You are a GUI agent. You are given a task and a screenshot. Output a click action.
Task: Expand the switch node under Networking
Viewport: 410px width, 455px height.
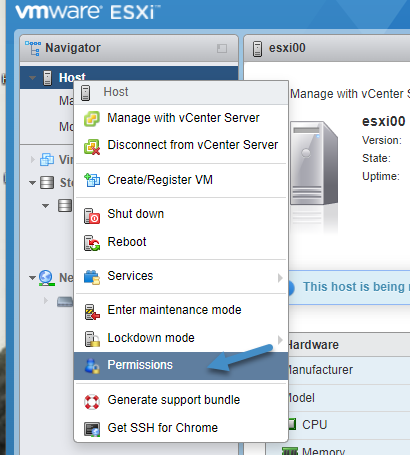point(46,301)
